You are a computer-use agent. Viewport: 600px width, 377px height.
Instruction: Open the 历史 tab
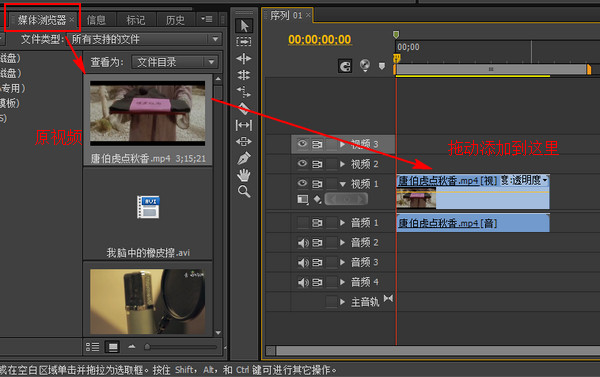175,20
